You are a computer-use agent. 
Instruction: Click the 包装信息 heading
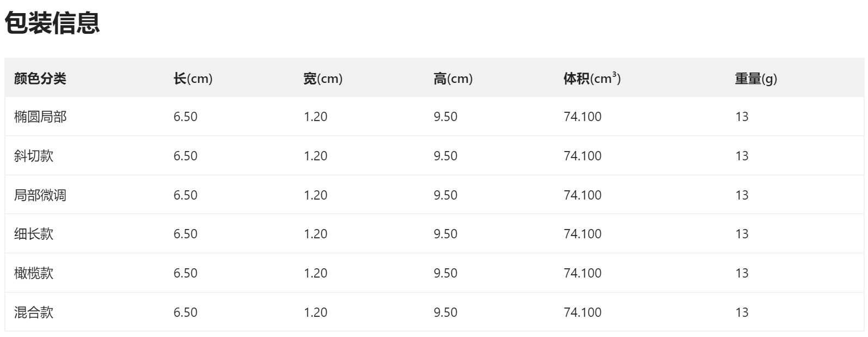[52, 23]
